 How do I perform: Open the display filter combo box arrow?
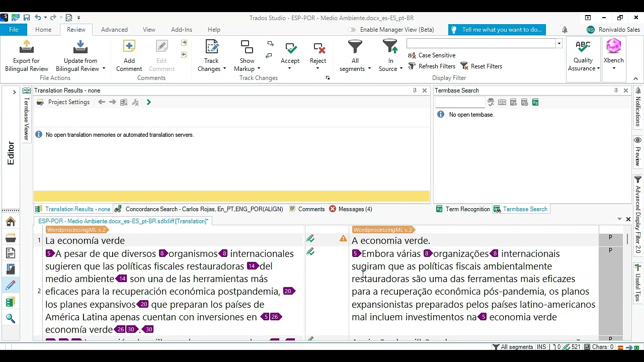pyautogui.click(x=559, y=44)
